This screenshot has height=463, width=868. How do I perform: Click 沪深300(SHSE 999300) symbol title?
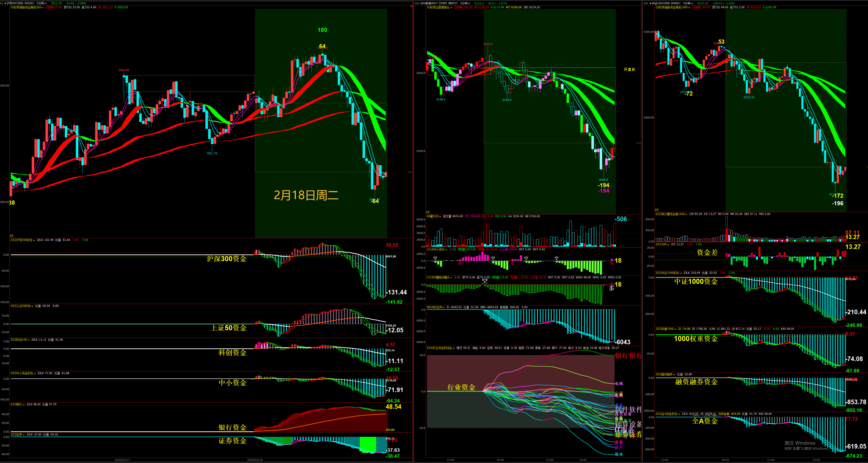(x=20, y=3)
